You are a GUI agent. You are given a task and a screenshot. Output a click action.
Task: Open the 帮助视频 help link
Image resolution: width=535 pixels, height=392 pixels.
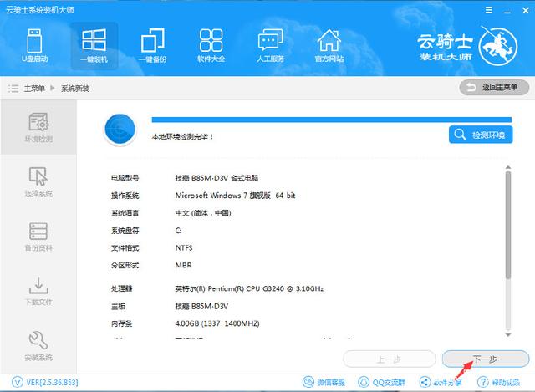tap(498, 382)
